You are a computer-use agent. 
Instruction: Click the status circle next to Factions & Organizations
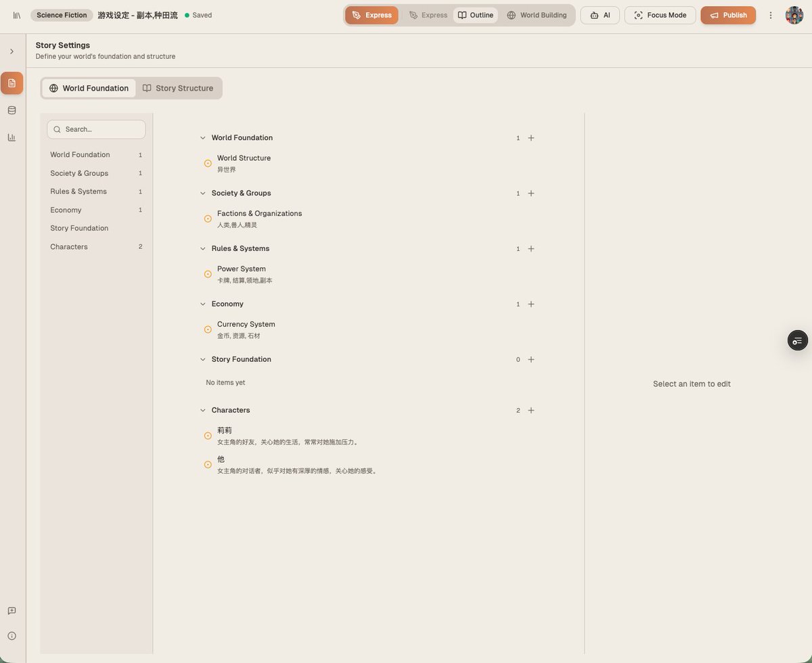pyautogui.click(x=208, y=219)
